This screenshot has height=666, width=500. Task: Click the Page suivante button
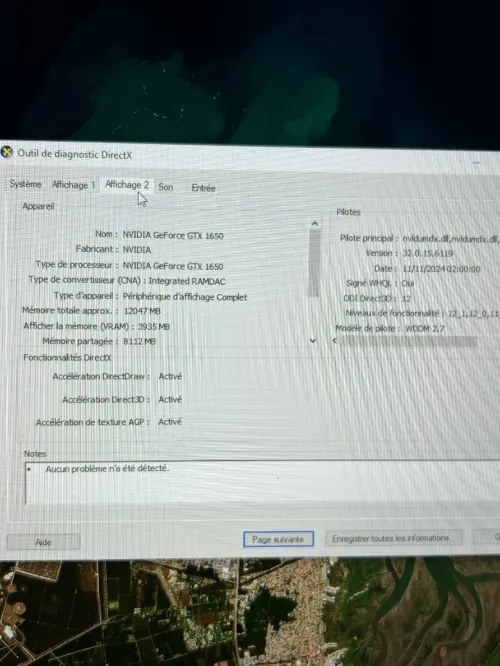279,539
